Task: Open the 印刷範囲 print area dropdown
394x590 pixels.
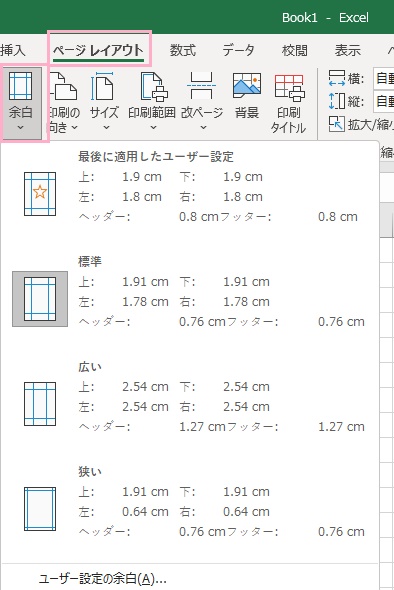Action: click(x=152, y=102)
